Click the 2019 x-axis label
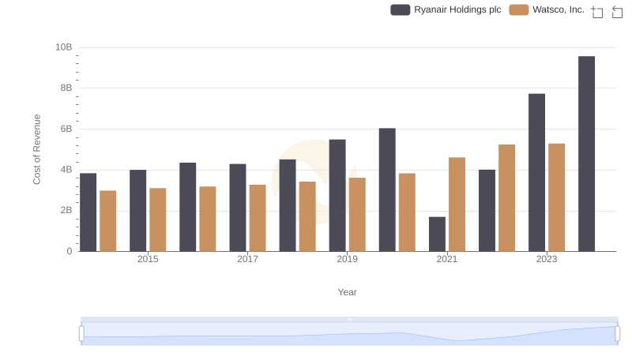 [347, 259]
